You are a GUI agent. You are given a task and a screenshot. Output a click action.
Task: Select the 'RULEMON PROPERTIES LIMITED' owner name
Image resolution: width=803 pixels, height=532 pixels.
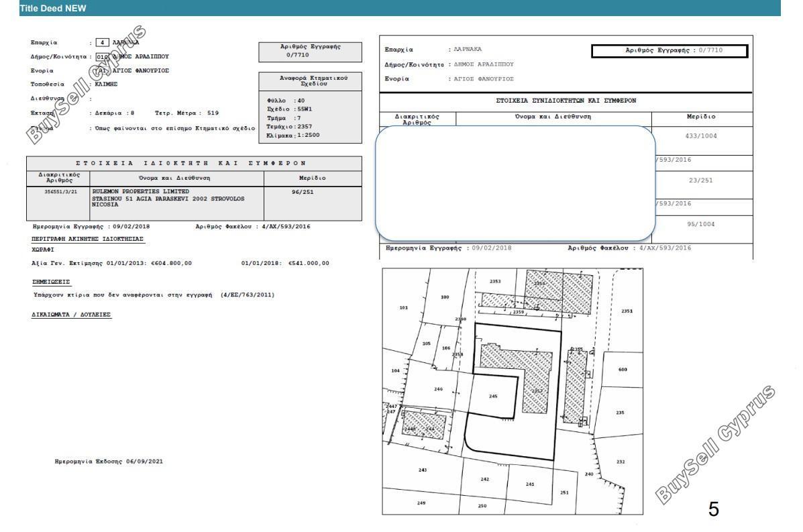141,191
